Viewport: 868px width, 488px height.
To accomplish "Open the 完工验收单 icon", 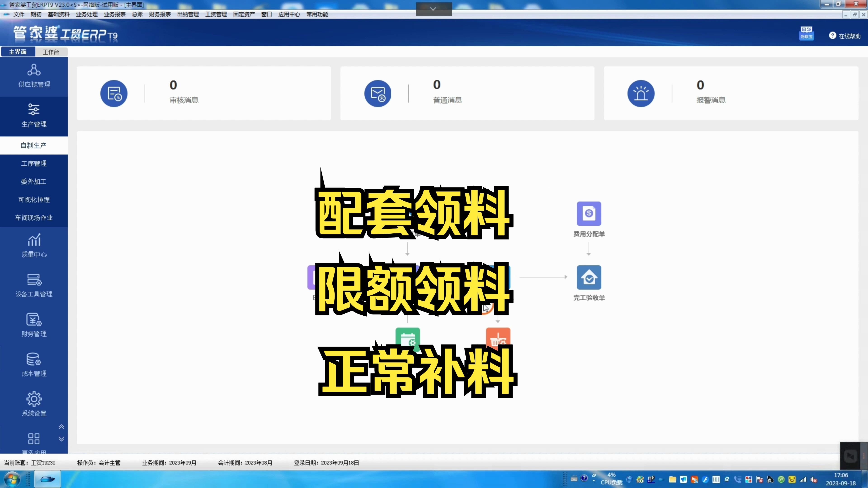I will pyautogui.click(x=589, y=277).
